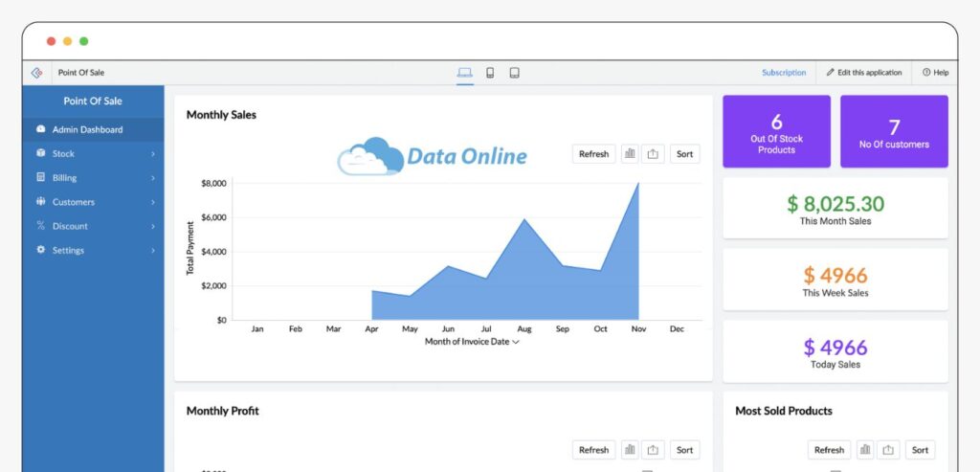Open the Help menu
Screen dimensions: 980x472
pyautogui.click(x=935, y=73)
